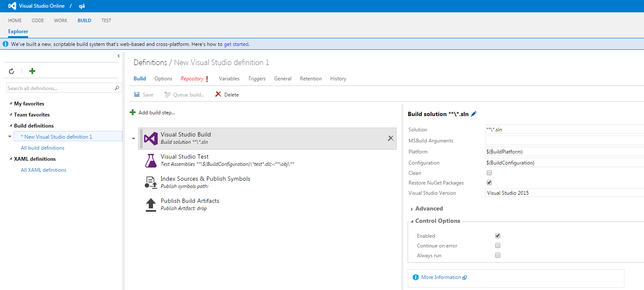Toggle the Clean checkbox

tap(489, 173)
